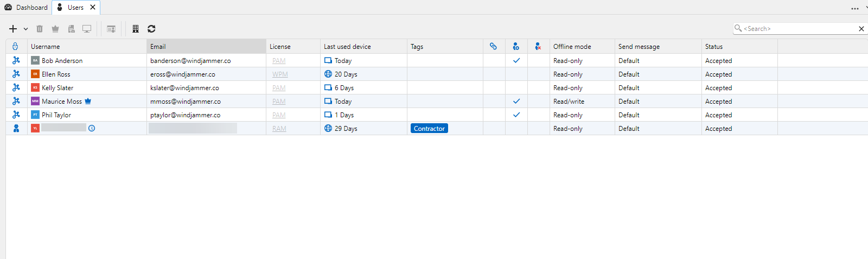The height and width of the screenshot is (259, 868).
Task: Click the refresh icon in toolbar
Action: [151, 29]
